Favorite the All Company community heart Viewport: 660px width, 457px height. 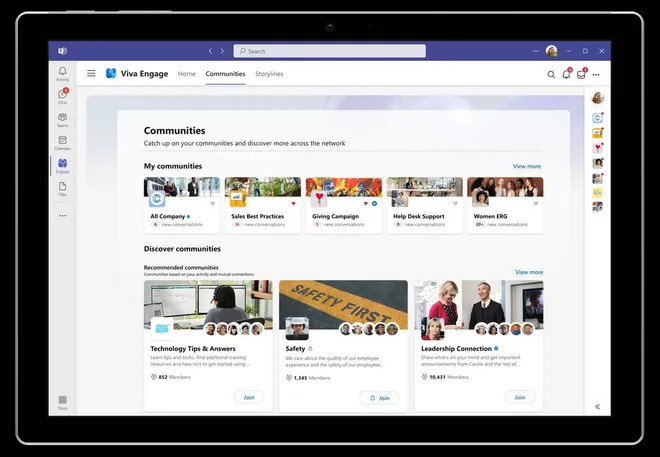[x=213, y=204]
